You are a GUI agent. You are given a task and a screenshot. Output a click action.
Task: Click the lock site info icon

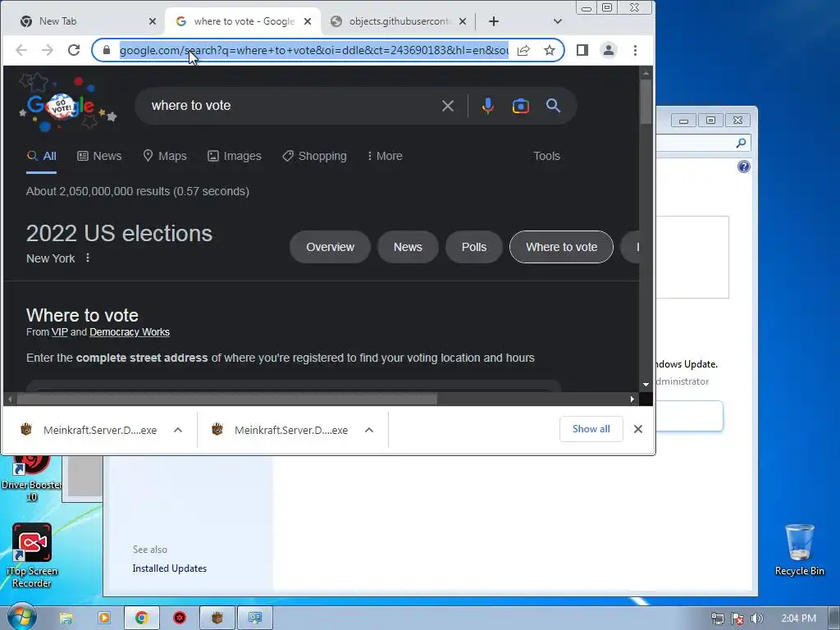(x=107, y=50)
